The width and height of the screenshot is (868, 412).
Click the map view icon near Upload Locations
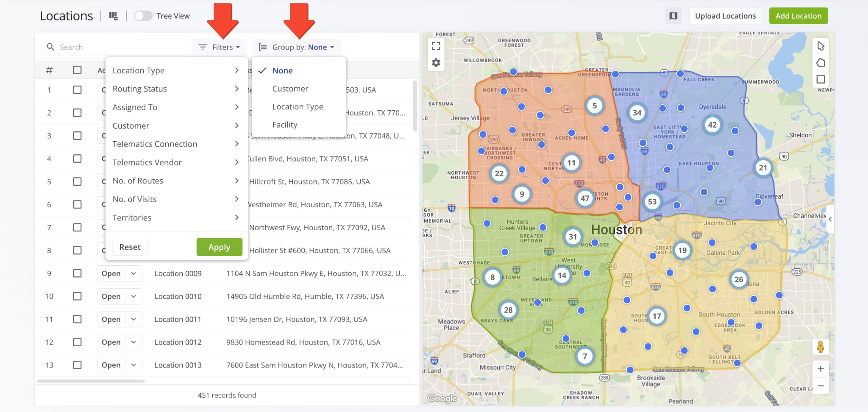(x=673, y=16)
